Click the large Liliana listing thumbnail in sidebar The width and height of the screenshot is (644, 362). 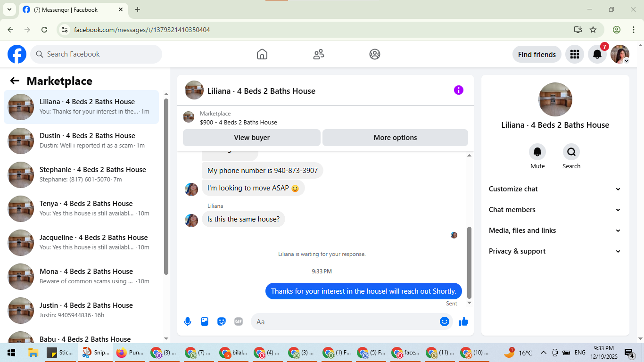click(x=555, y=99)
